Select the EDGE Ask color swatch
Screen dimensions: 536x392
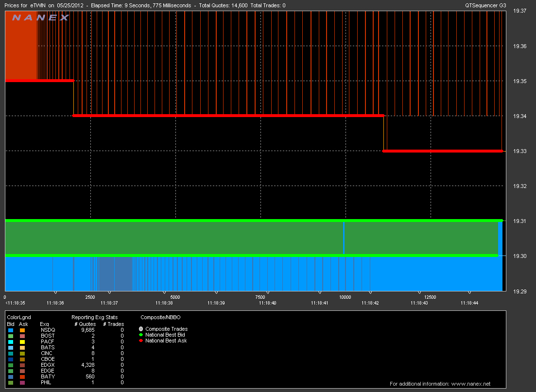pos(22,371)
